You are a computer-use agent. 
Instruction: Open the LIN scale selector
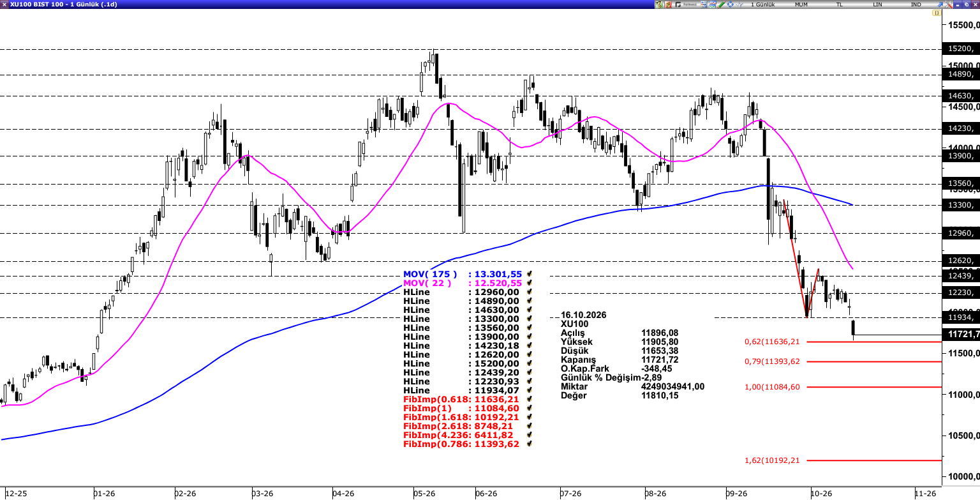click(878, 4)
